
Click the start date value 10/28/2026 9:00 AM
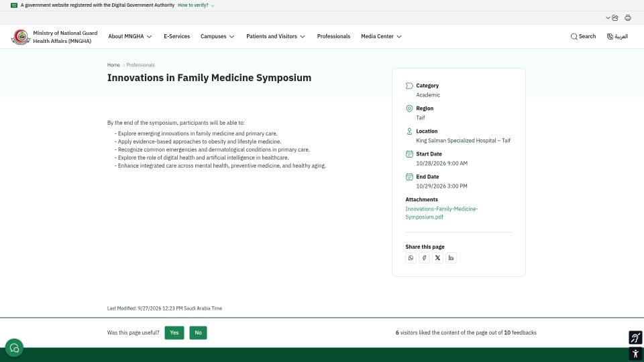[x=441, y=164]
